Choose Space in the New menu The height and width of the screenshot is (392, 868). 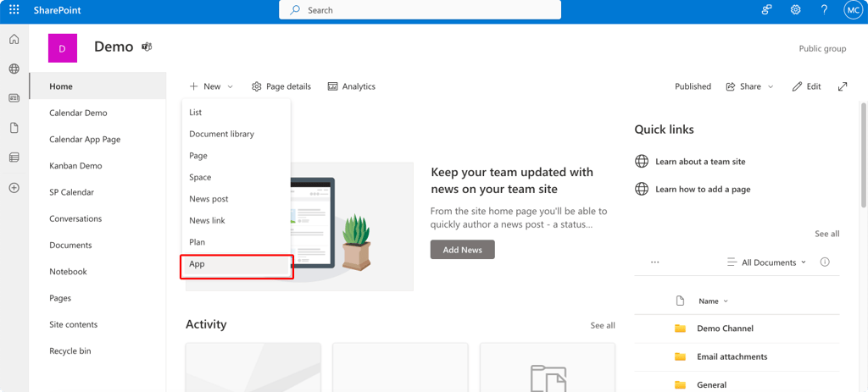[236, 177]
